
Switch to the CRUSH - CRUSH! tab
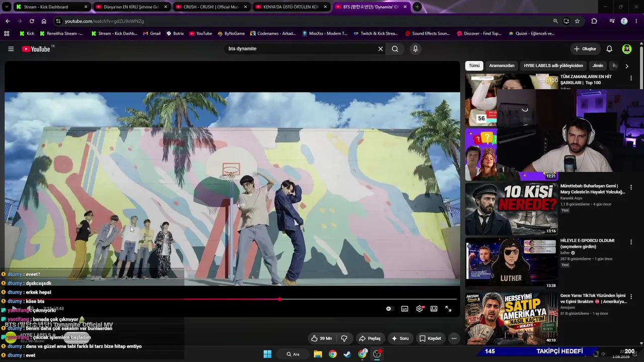pos(211,7)
